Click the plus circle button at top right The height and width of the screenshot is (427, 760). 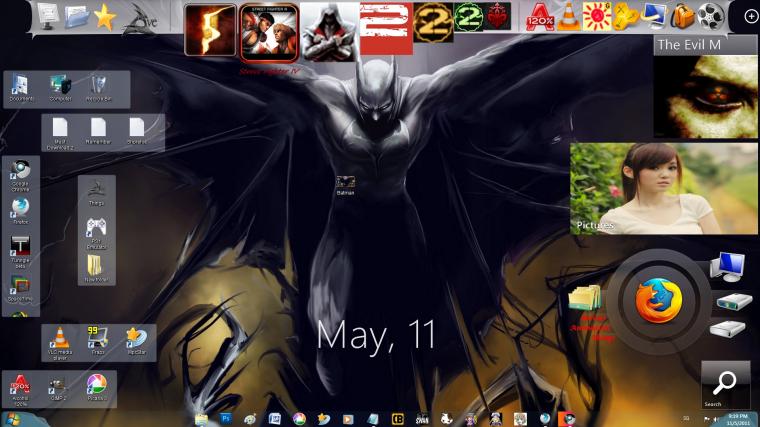click(x=750, y=16)
